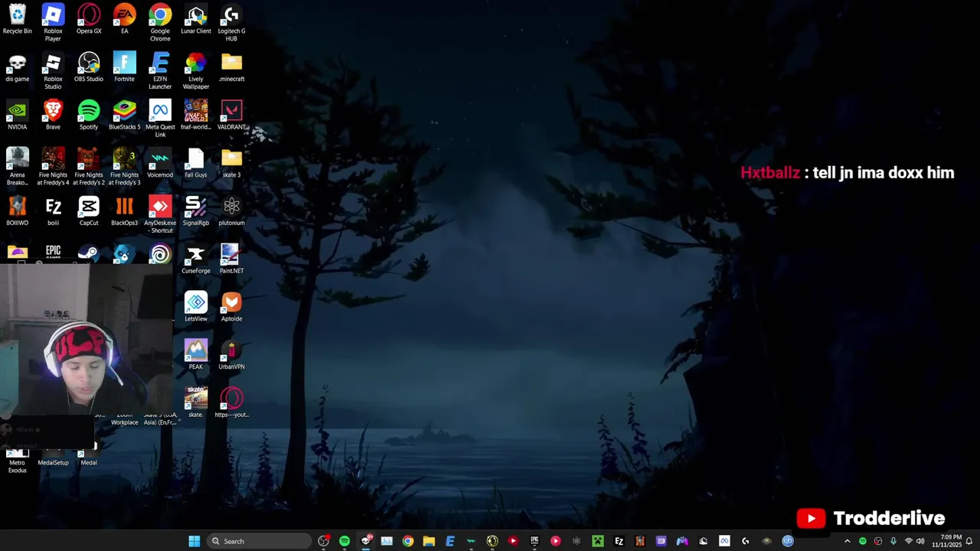Open the Steam desktop icon
Image resolution: width=980 pixels, height=551 pixels.
pyautogui.click(x=89, y=253)
